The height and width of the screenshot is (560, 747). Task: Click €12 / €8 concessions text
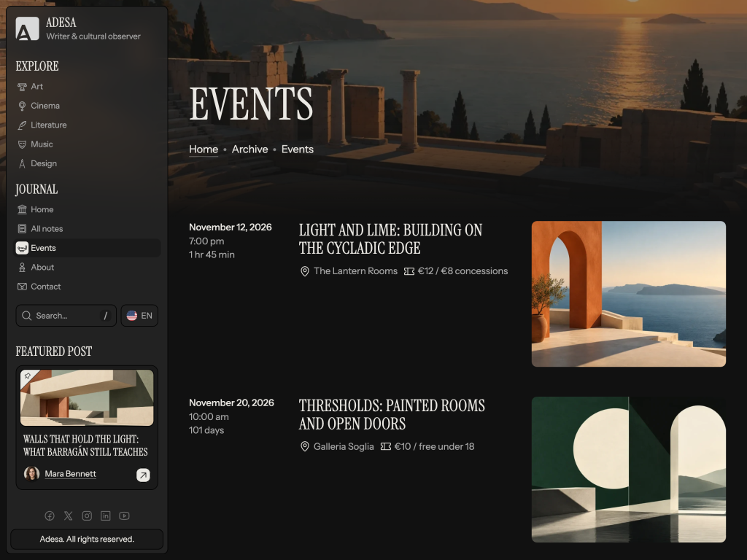pos(462,271)
